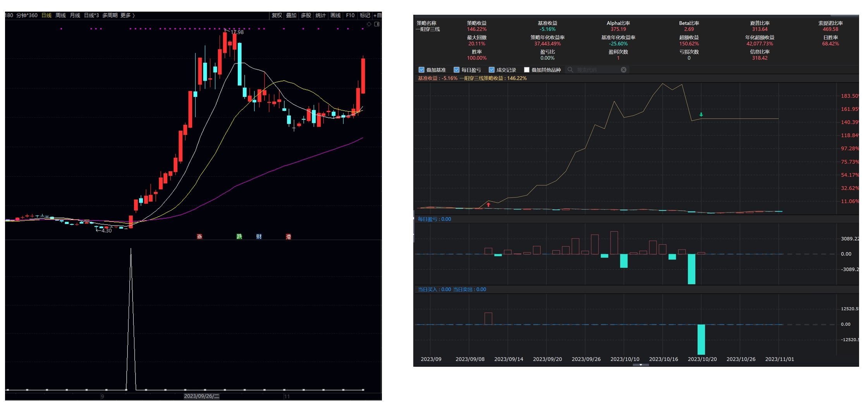
Task: Open the F10 company info button
Action: [x=350, y=16]
